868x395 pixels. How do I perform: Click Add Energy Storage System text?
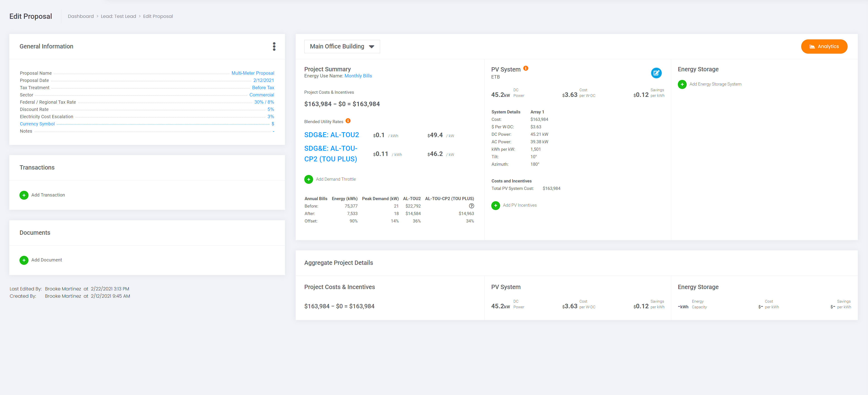click(715, 84)
